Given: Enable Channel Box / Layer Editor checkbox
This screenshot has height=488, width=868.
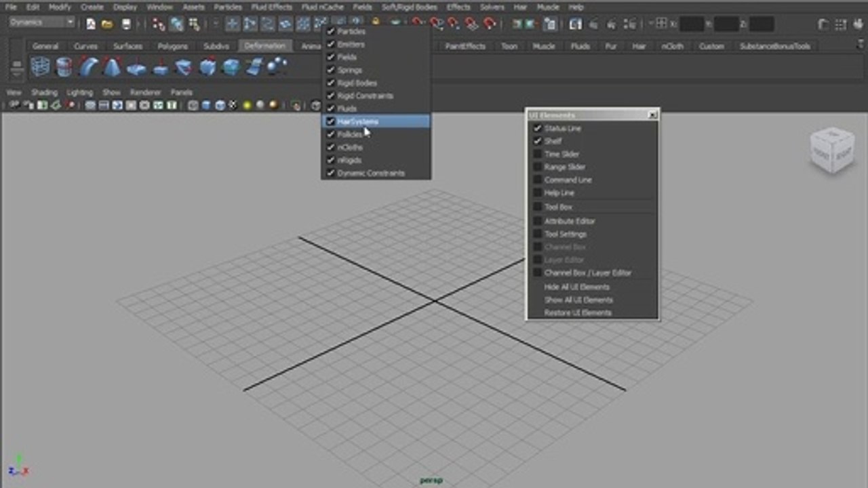Looking at the screenshot, I should coord(537,272).
